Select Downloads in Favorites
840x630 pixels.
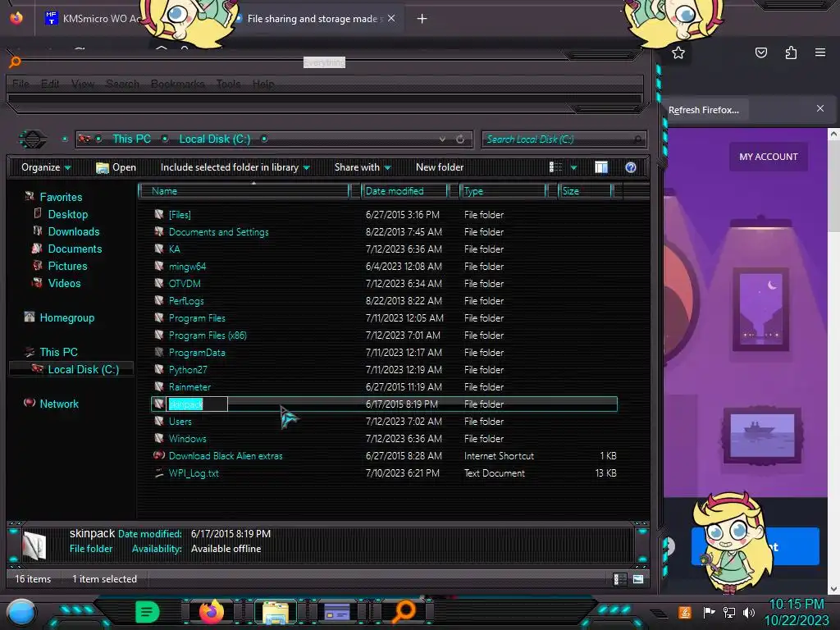pyautogui.click(x=74, y=231)
